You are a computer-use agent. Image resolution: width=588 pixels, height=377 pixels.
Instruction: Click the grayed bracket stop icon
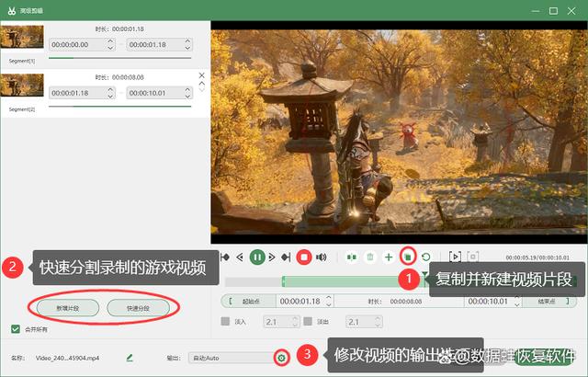473,257
